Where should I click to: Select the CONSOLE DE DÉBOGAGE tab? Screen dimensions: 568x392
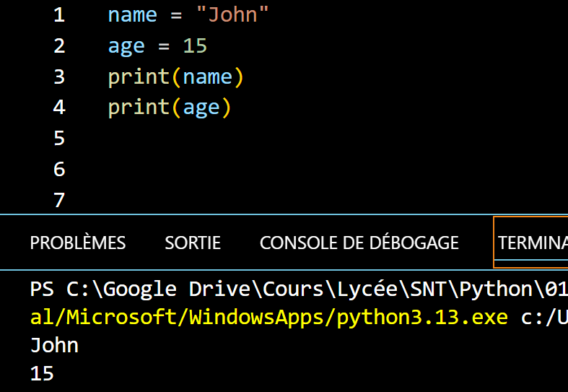[359, 243]
